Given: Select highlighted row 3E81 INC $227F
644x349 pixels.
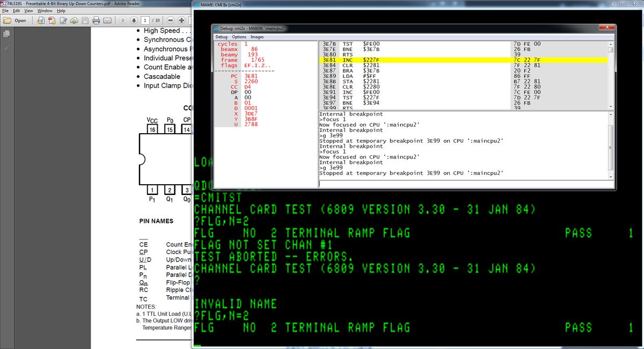Looking at the screenshot, I should 463,60.
